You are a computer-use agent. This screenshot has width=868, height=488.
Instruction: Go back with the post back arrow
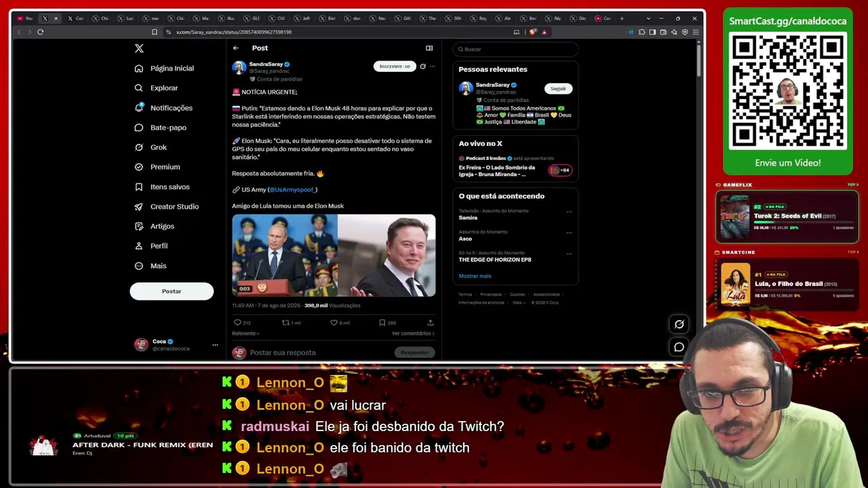pos(235,48)
